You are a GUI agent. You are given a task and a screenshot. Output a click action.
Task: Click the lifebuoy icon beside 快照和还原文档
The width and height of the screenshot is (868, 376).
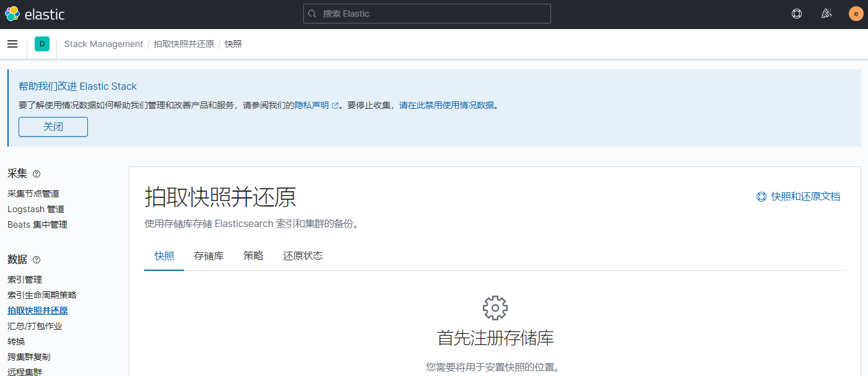pos(762,197)
